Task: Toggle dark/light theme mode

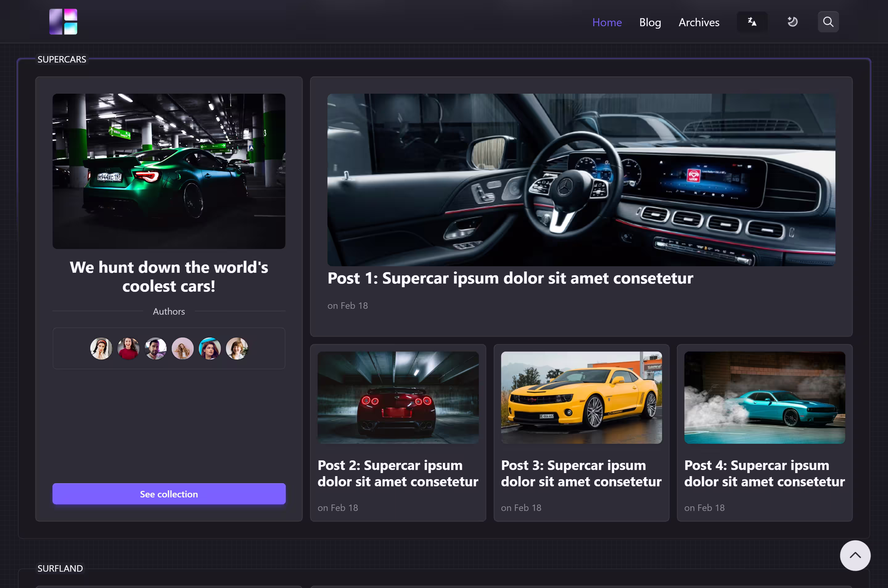Action: pos(792,22)
